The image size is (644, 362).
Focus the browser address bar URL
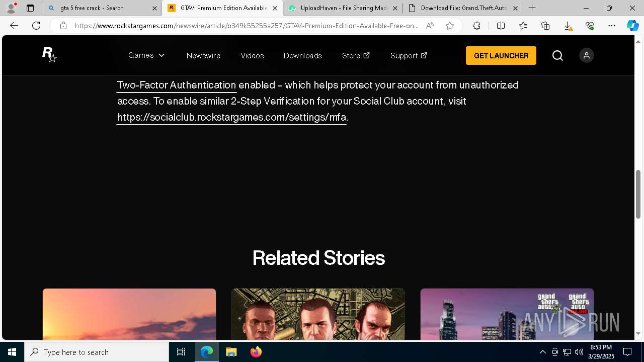pos(247,26)
